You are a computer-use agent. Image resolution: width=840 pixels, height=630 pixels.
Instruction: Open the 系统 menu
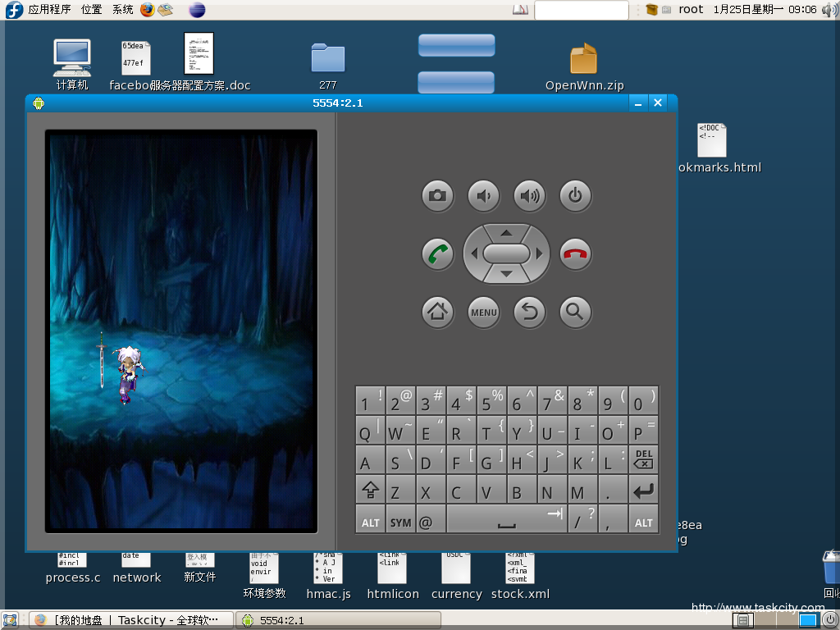tap(123, 10)
